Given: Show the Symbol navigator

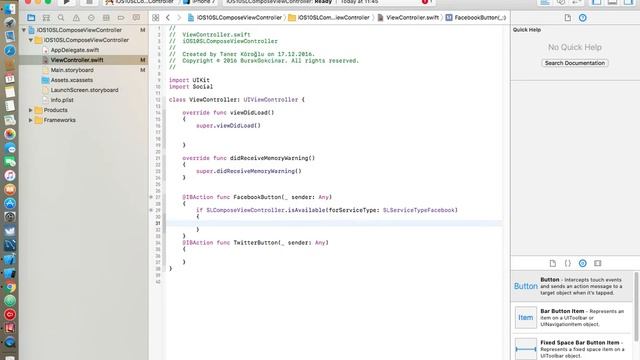Looking at the screenshot, I should point(46,18).
